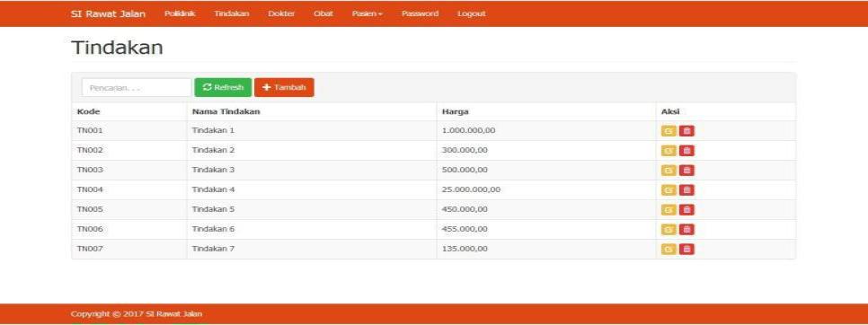Open the Pasien dropdown menu
The width and height of the screenshot is (868, 325).
(x=367, y=13)
